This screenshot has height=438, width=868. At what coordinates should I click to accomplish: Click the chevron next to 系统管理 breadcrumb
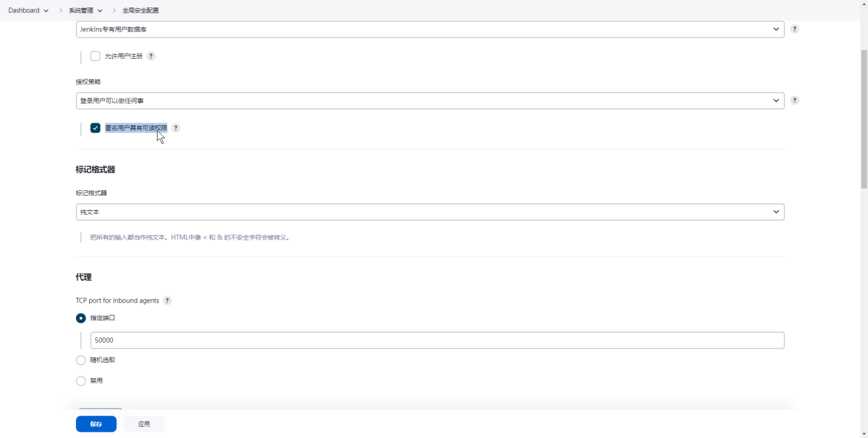(x=100, y=10)
